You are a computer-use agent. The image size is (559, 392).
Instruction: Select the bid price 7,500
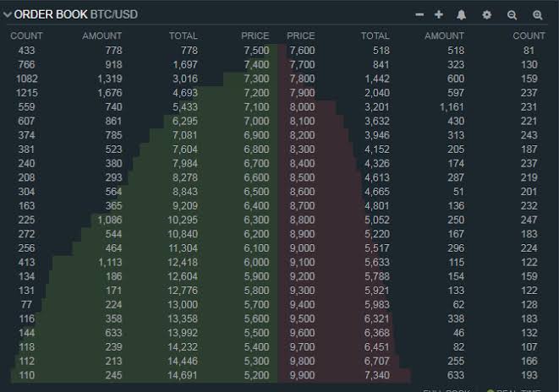pyautogui.click(x=256, y=50)
